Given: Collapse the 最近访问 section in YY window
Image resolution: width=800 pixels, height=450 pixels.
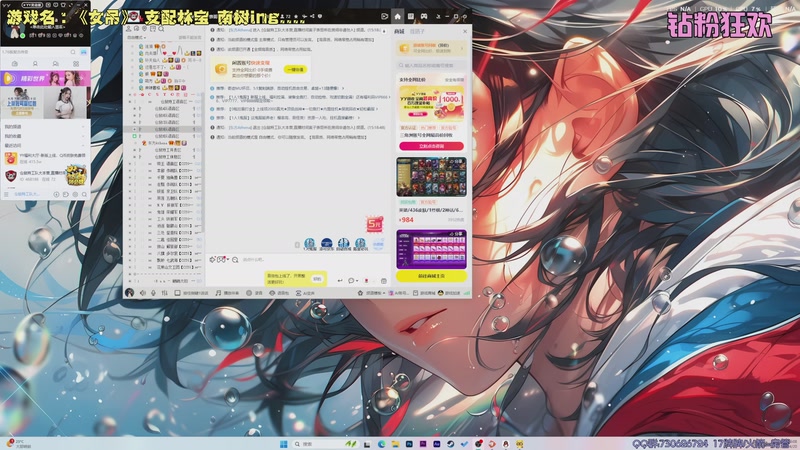Looking at the screenshot, I should (x=45, y=146).
